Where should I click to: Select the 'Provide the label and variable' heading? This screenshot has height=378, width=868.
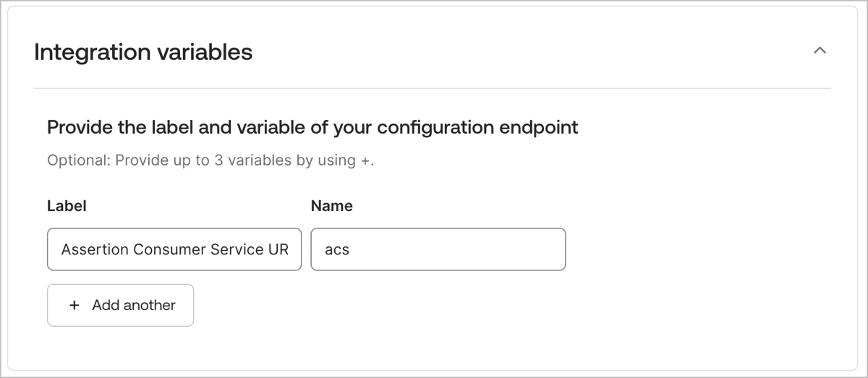(312, 128)
